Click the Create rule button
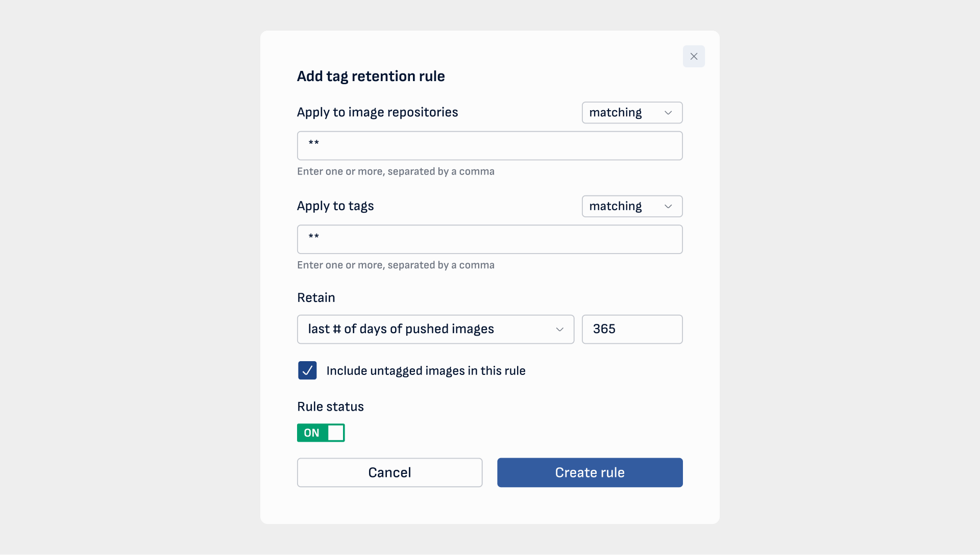 590,473
